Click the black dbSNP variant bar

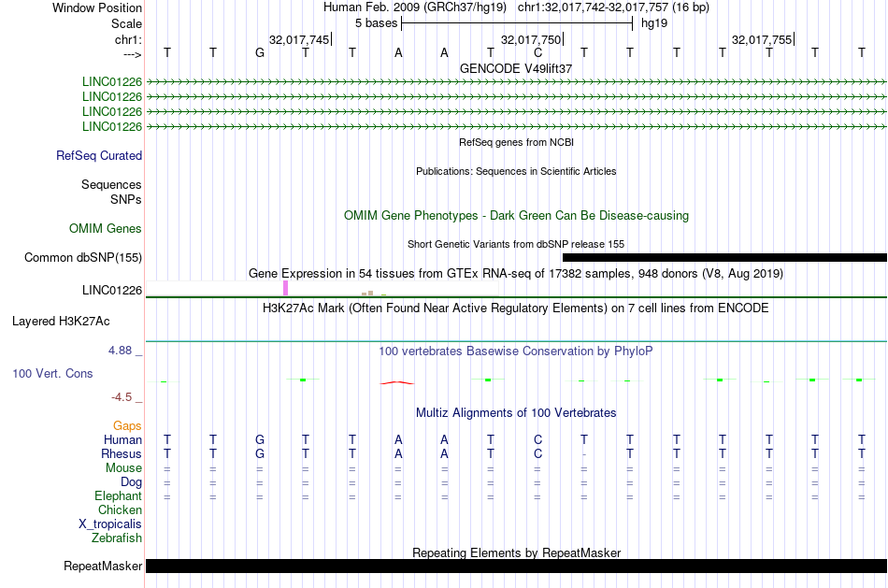[x=725, y=258]
